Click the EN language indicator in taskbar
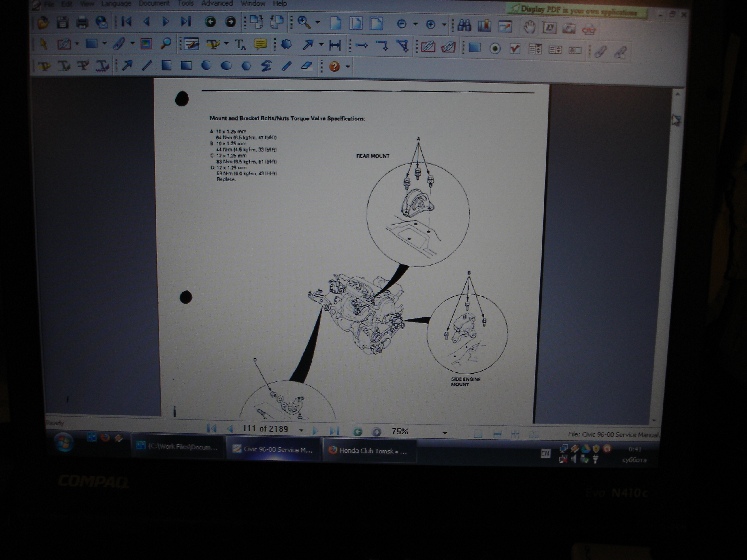 pos(545,453)
